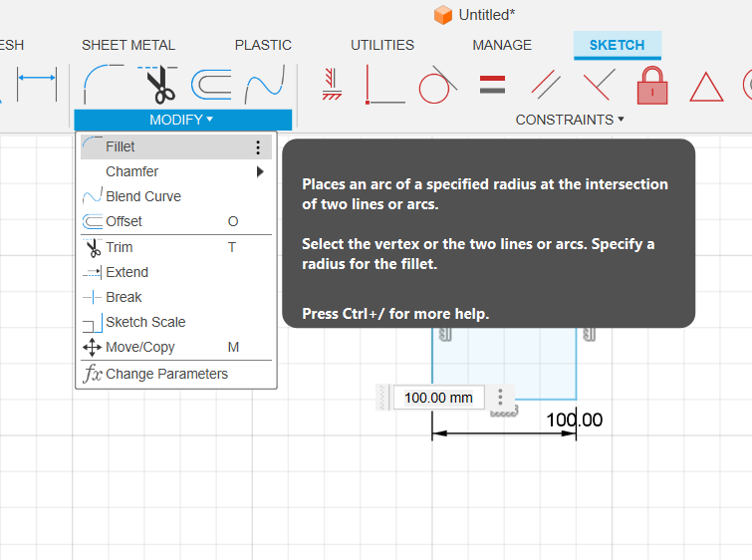
Task: Switch to the SHEET METAL tab
Action: [x=128, y=45]
